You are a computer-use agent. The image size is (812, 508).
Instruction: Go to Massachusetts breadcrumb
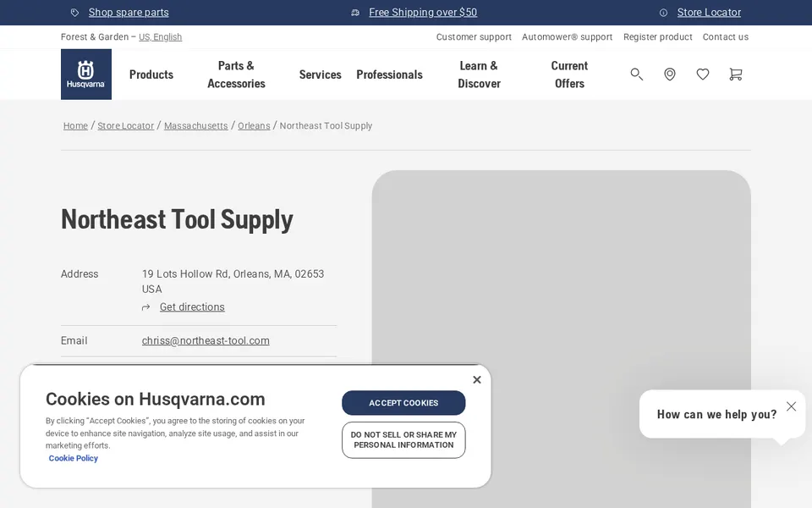(x=195, y=125)
